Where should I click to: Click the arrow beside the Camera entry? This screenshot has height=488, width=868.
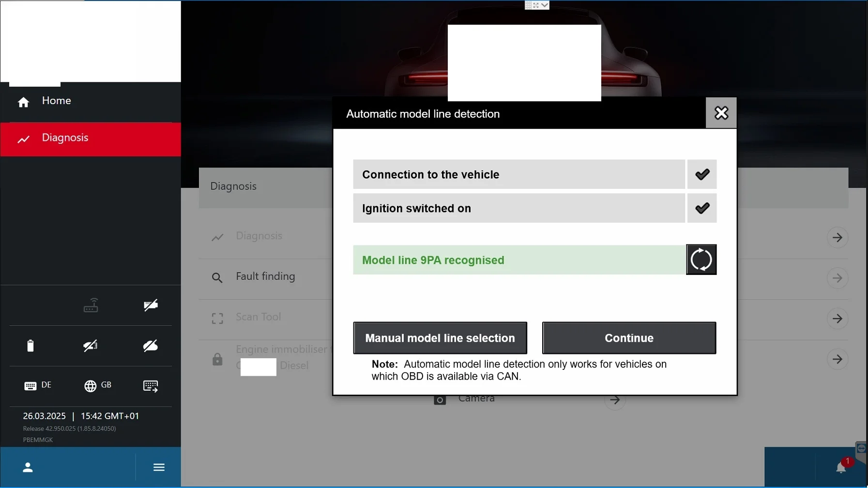(x=615, y=400)
